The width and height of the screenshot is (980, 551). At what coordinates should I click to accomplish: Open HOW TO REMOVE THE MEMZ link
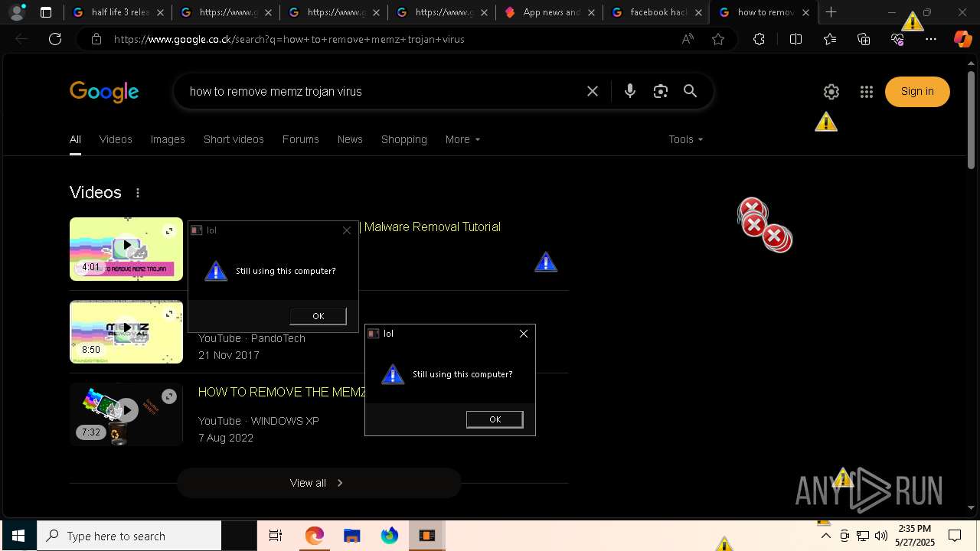coord(282,392)
